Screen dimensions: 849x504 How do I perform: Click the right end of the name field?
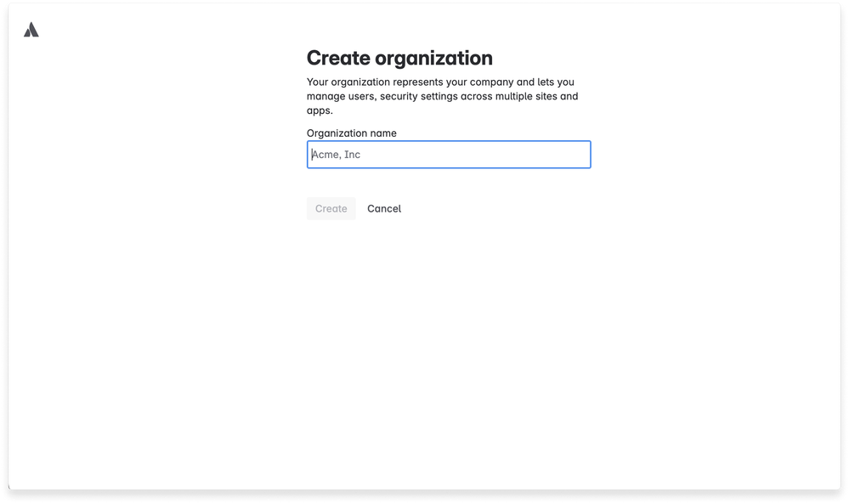coord(578,155)
